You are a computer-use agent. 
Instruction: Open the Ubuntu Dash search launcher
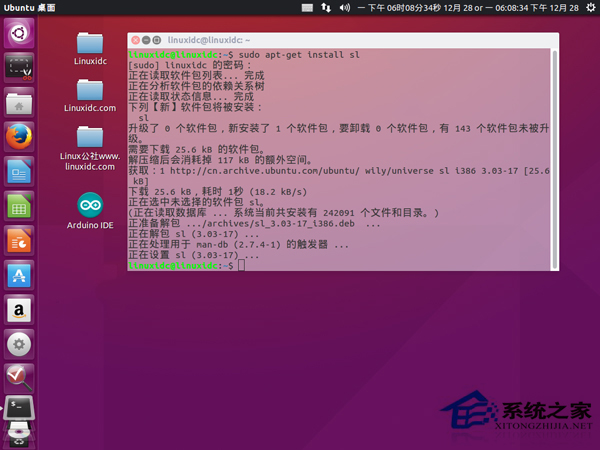(x=19, y=33)
